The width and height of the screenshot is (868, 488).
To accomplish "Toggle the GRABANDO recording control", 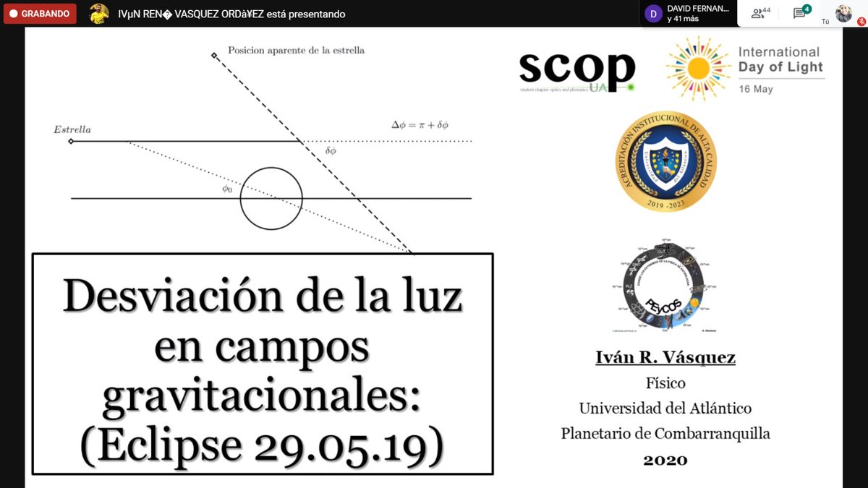I will coord(40,13).
